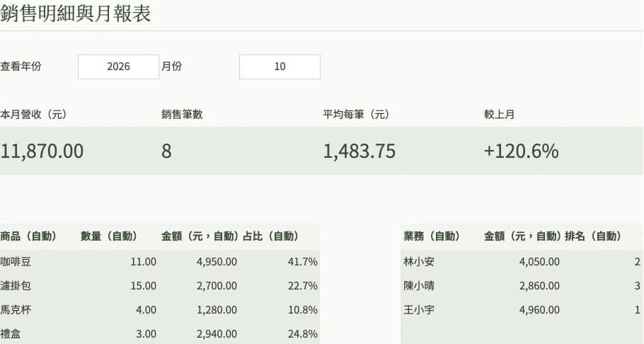The width and height of the screenshot is (644, 344).
Task: Select quantity 15.00 for 濾掛包
Action: tap(144, 286)
